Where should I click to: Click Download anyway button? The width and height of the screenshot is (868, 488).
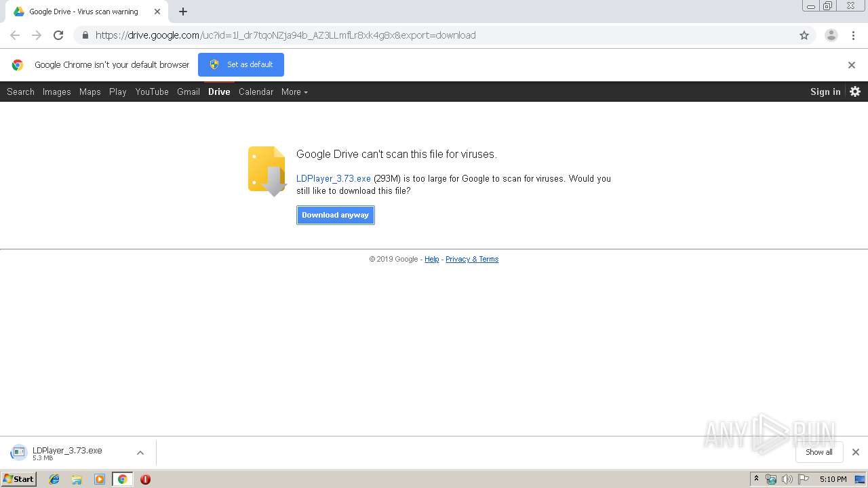point(336,215)
